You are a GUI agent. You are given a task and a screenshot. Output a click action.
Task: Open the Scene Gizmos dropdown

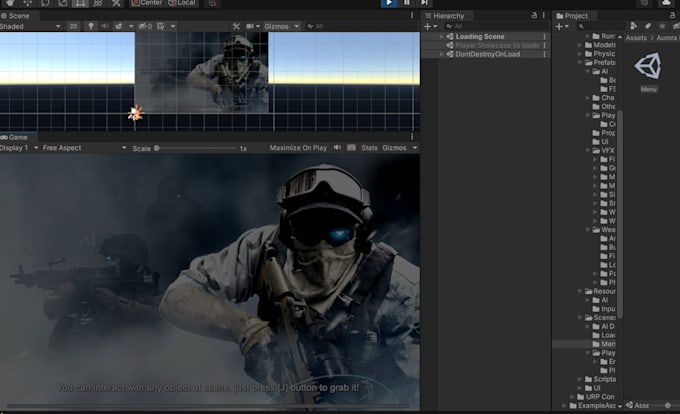coord(281,26)
